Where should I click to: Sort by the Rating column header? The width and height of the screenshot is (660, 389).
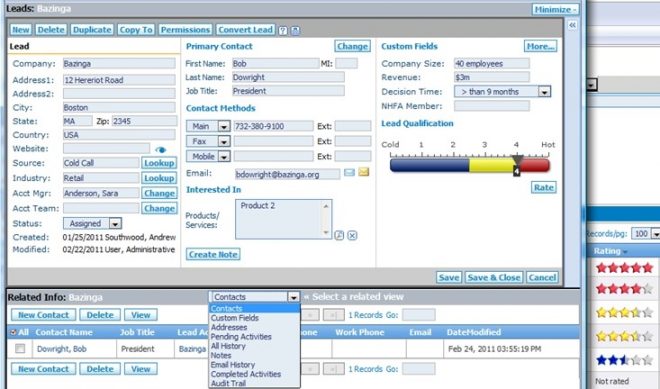click(607, 251)
